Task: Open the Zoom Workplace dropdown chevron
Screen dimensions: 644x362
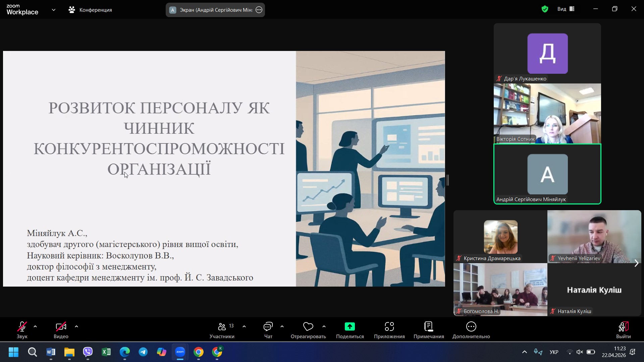Action: (54, 10)
